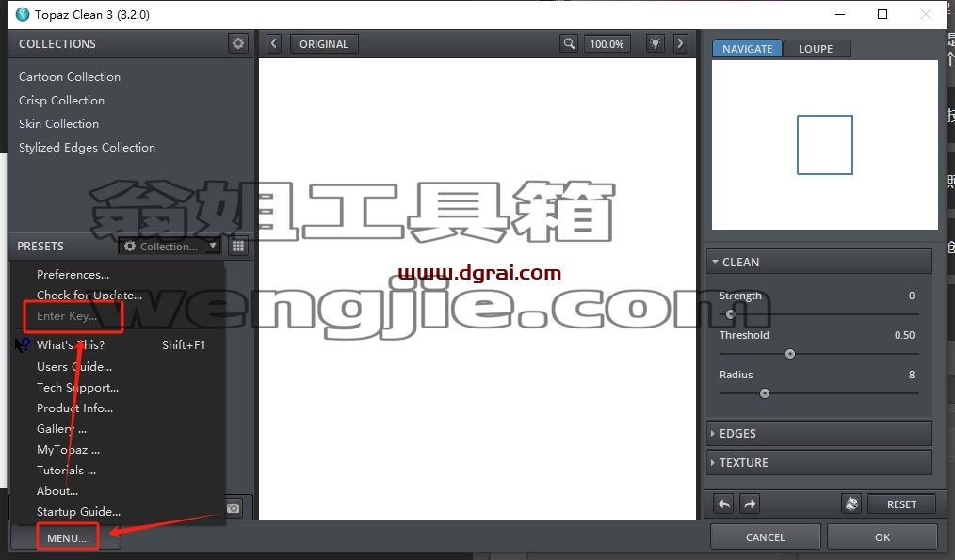Switch to the NAVIGATE tab

[x=747, y=49]
